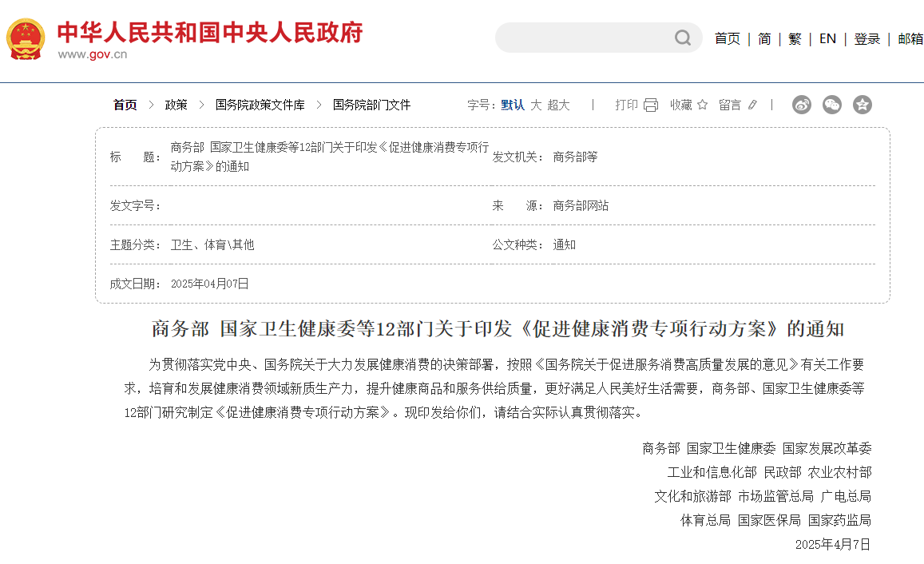Click the national emblem logo

[25, 36]
